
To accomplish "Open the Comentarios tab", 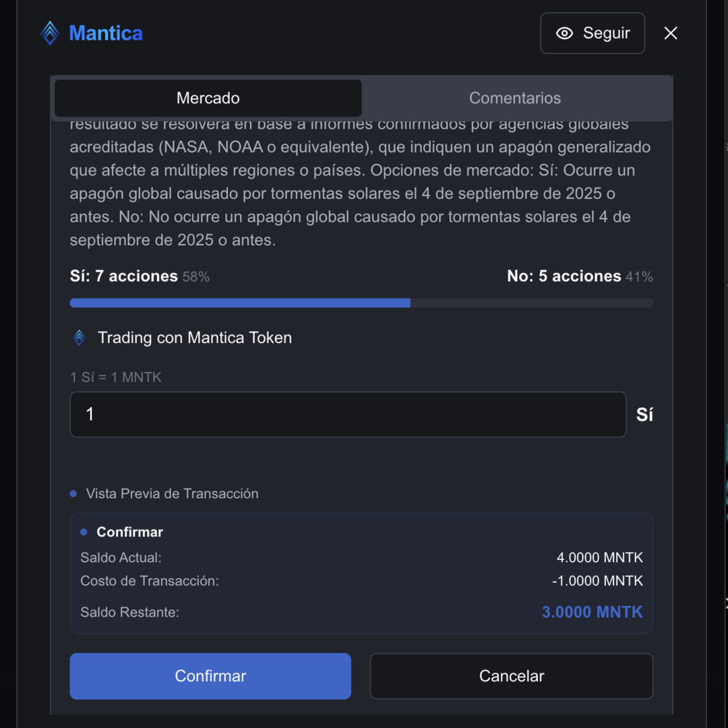I will coord(515,98).
